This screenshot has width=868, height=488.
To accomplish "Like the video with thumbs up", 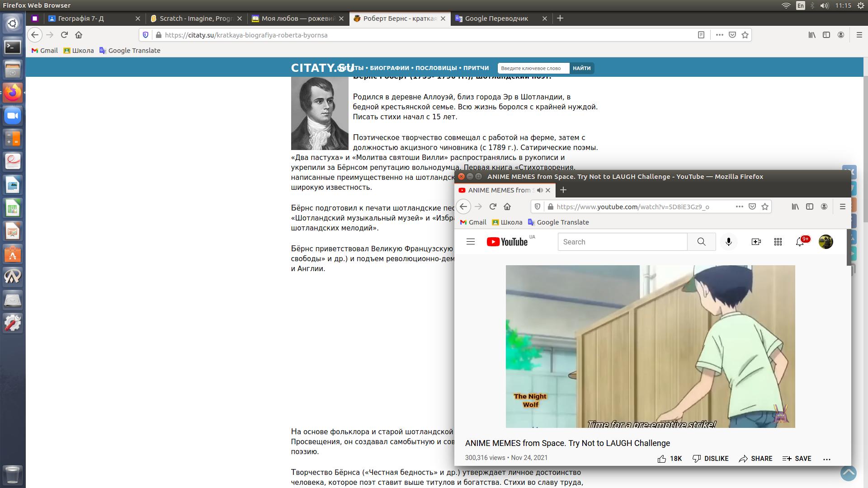I will pos(662,459).
